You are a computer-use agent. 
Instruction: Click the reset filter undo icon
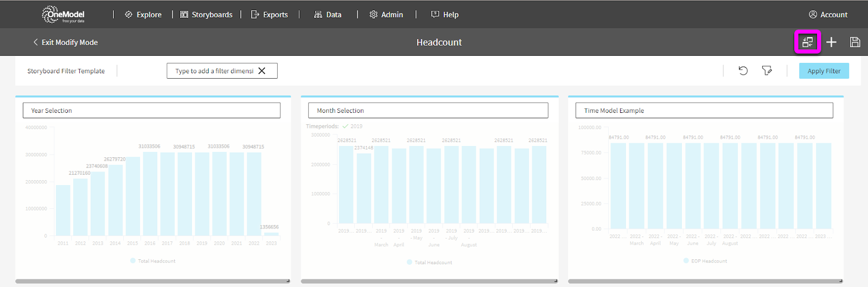[x=743, y=71]
